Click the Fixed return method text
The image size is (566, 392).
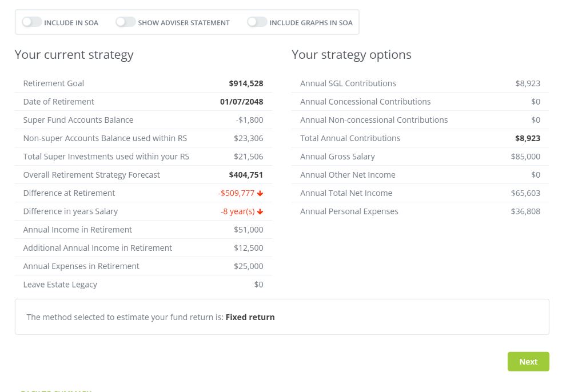click(x=250, y=317)
